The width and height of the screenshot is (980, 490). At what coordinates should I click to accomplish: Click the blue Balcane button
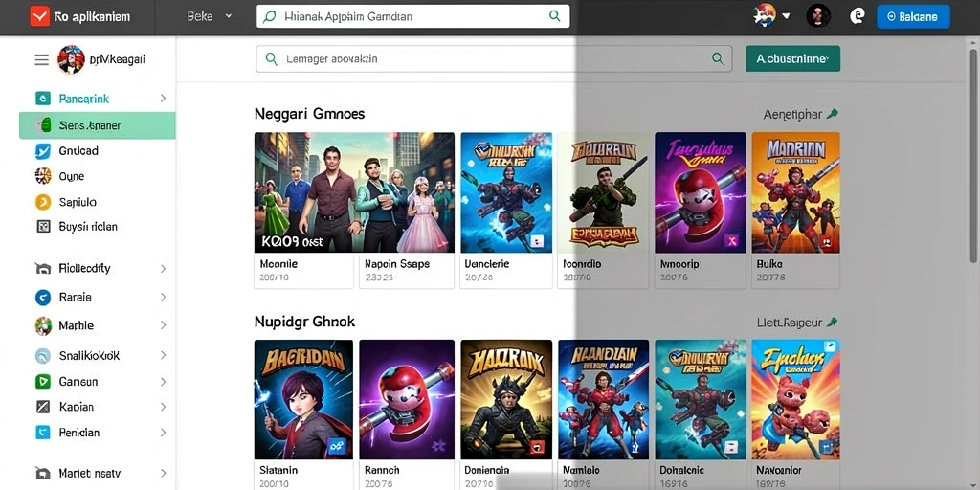click(x=913, y=17)
